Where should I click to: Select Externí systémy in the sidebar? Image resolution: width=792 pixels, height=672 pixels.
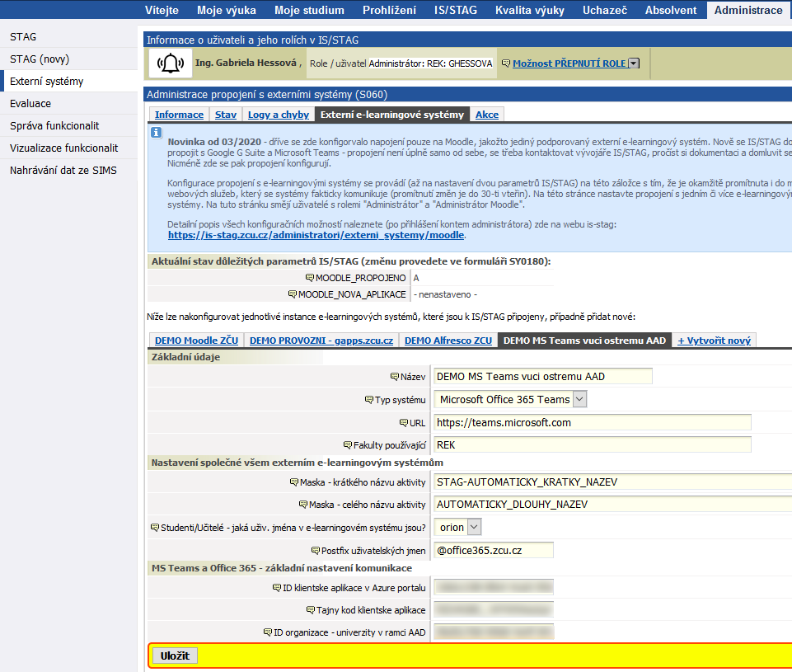[68, 82]
